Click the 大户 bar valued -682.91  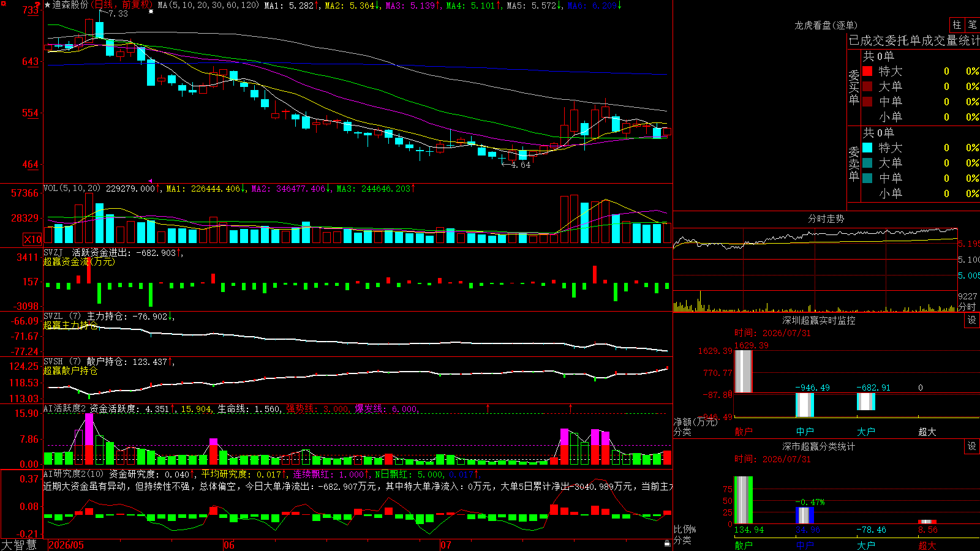866,402
